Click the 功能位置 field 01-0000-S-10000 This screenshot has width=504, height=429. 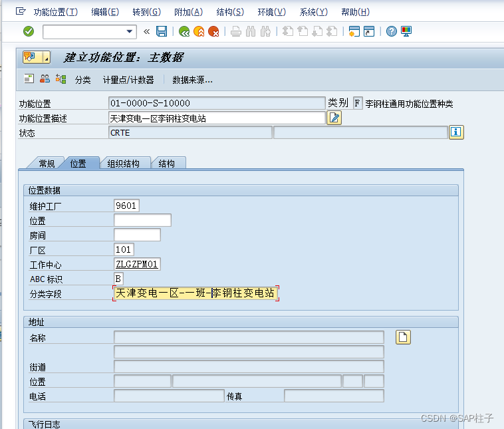tap(217, 103)
